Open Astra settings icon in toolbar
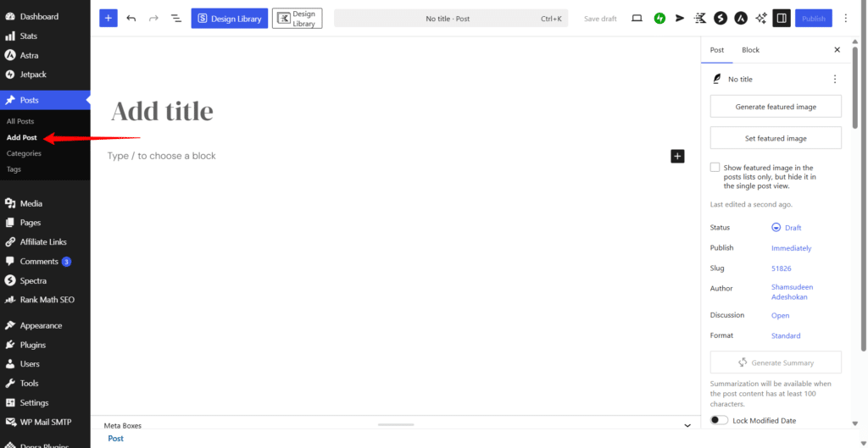This screenshot has width=868, height=448. click(x=741, y=19)
